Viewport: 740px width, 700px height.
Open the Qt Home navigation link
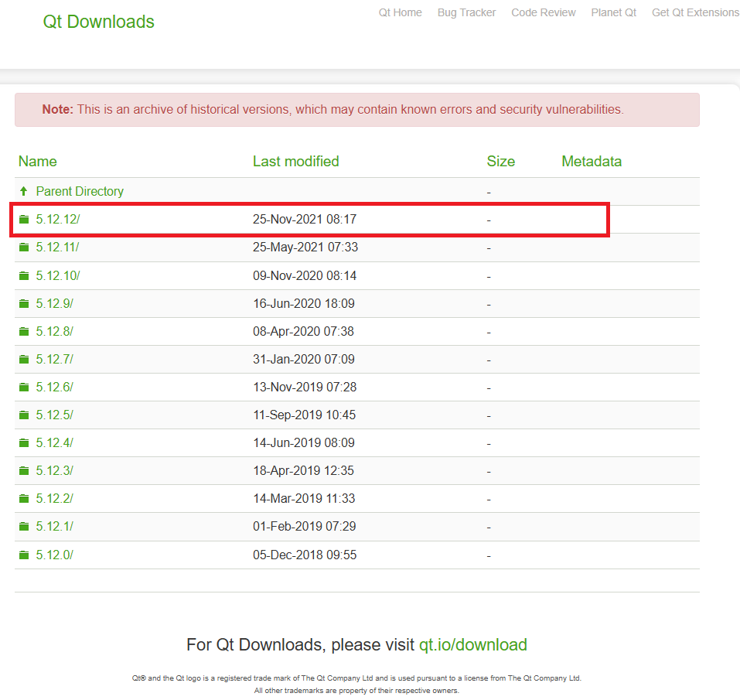point(401,12)
